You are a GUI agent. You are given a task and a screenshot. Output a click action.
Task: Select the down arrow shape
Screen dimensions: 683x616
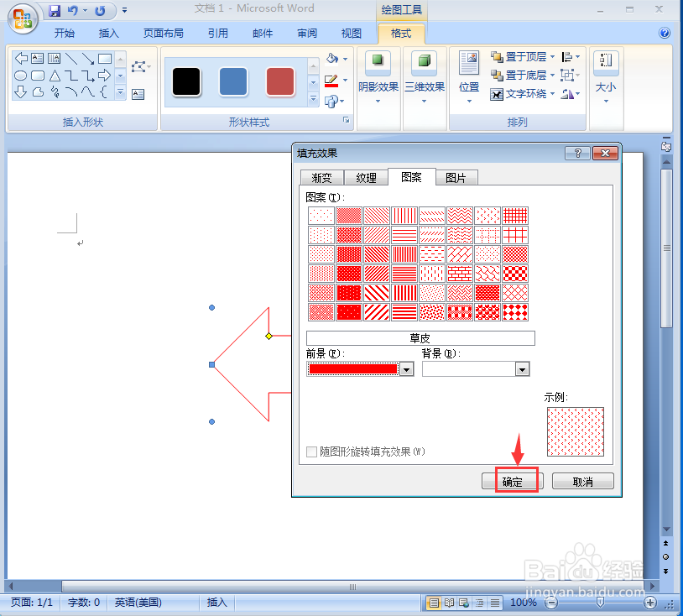(x=20, y=92)
